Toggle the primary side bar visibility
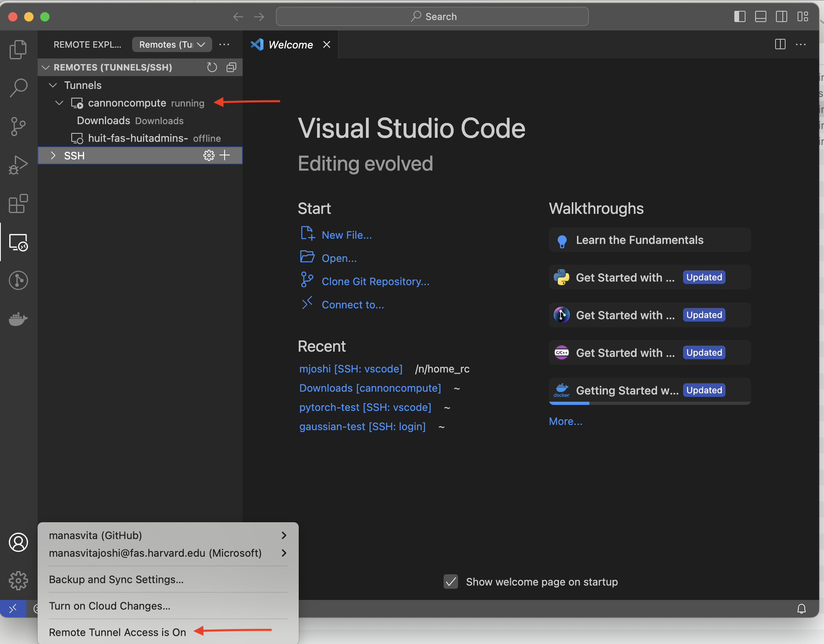 click(740, 17)
